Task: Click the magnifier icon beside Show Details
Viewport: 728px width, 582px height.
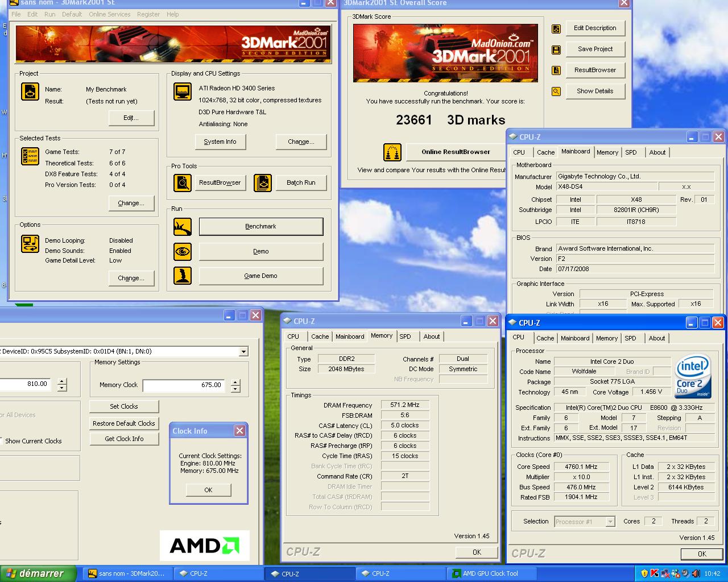Action: click(x=556, y=92)
